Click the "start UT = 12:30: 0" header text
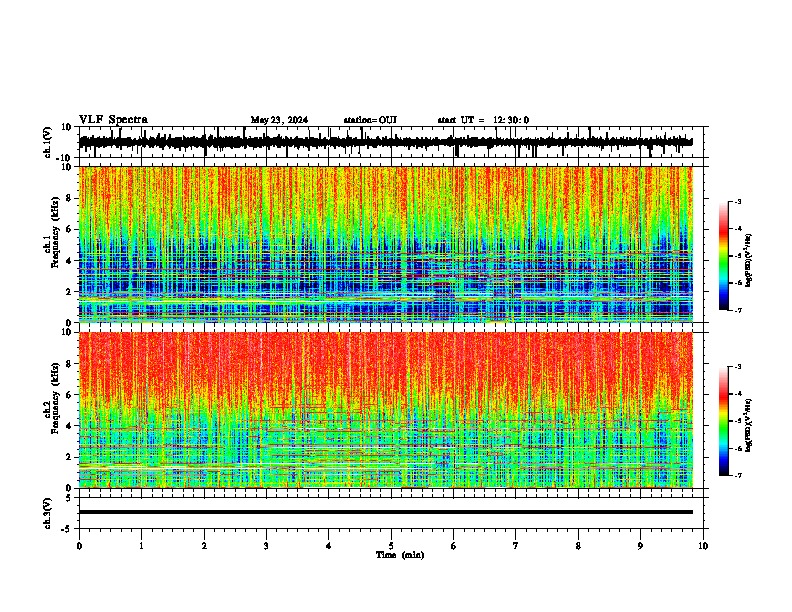 483,120
